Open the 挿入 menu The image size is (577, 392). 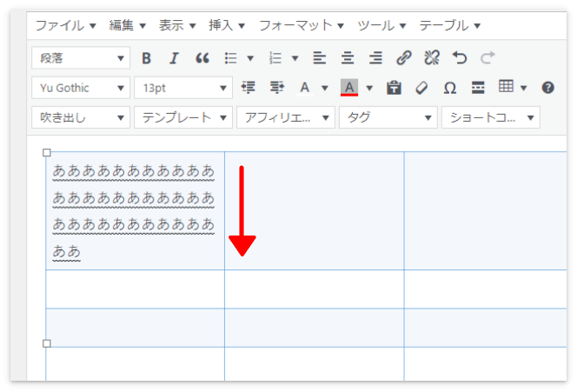227,25
